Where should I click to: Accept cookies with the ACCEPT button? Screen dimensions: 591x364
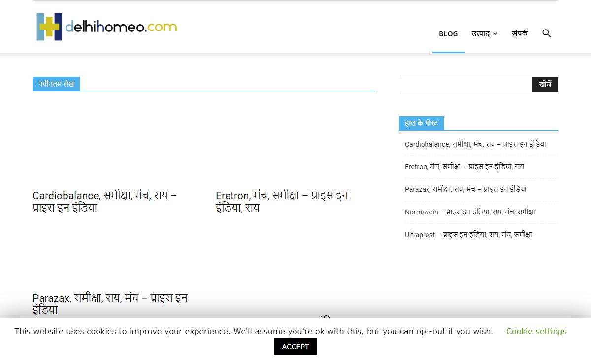(295, 347)
